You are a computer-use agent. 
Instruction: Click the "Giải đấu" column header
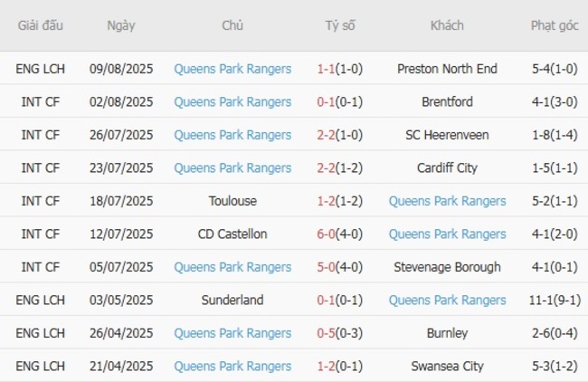tap(40, 26)
